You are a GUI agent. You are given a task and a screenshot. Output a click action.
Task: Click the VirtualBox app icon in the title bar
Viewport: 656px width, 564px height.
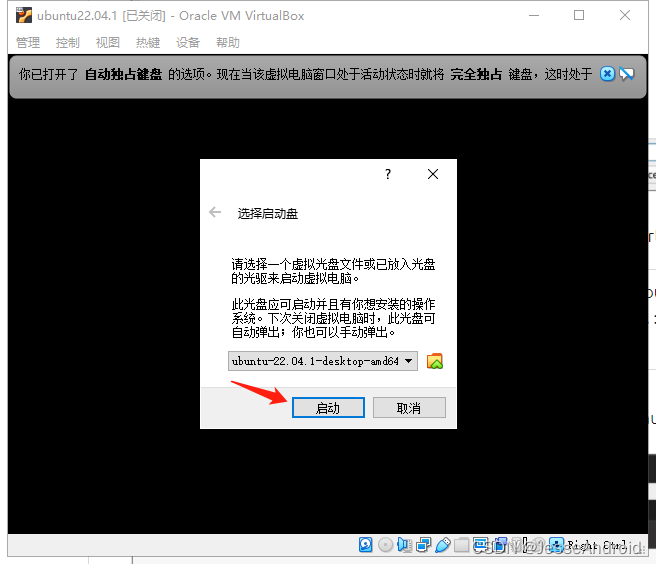(x=23, y=15)
